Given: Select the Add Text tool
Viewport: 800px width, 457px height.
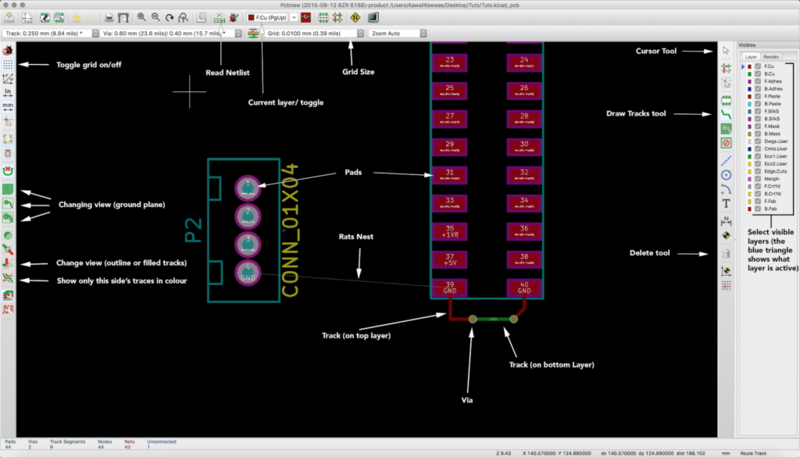Looking at the screenshot, I should click(x=725, y=203).
